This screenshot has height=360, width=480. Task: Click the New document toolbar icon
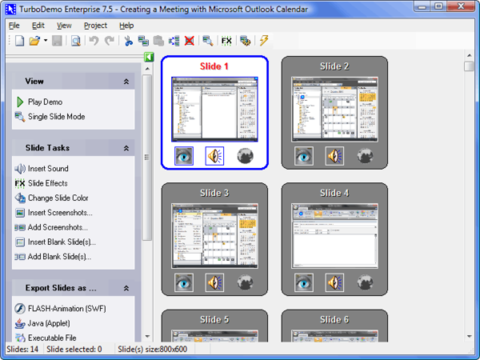(19, 41)
